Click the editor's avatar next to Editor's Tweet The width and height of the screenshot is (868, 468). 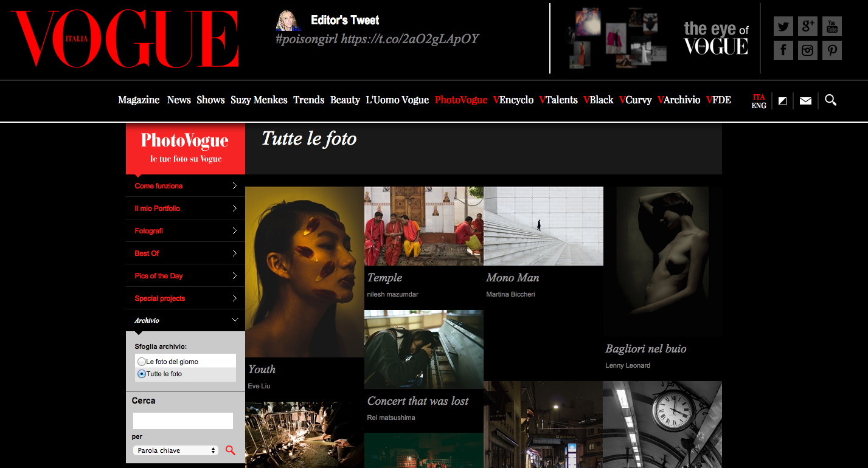pos(289,21)
